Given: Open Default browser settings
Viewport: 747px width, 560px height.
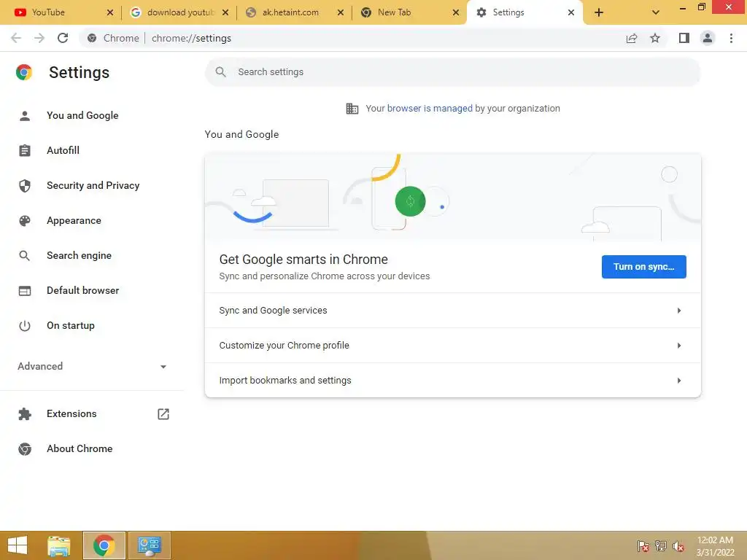Looking at the screenshot, I should [x=83, y=290].
